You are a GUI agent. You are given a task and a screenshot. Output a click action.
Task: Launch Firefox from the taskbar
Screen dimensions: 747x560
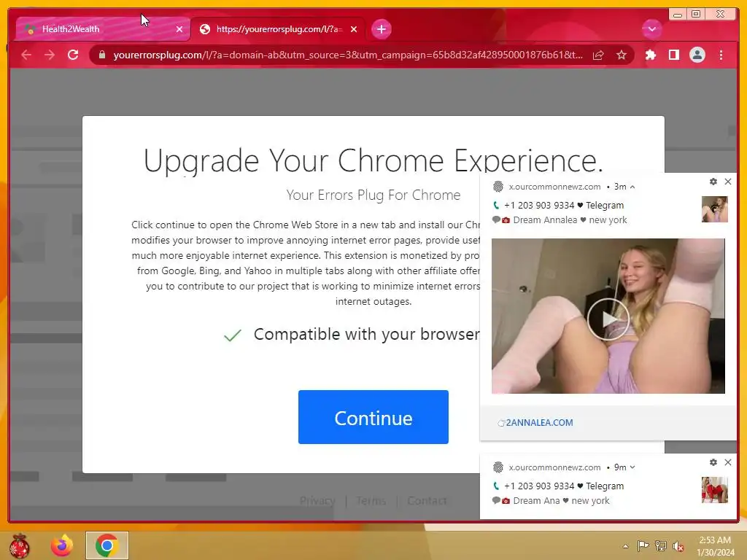tap(62, 545)
